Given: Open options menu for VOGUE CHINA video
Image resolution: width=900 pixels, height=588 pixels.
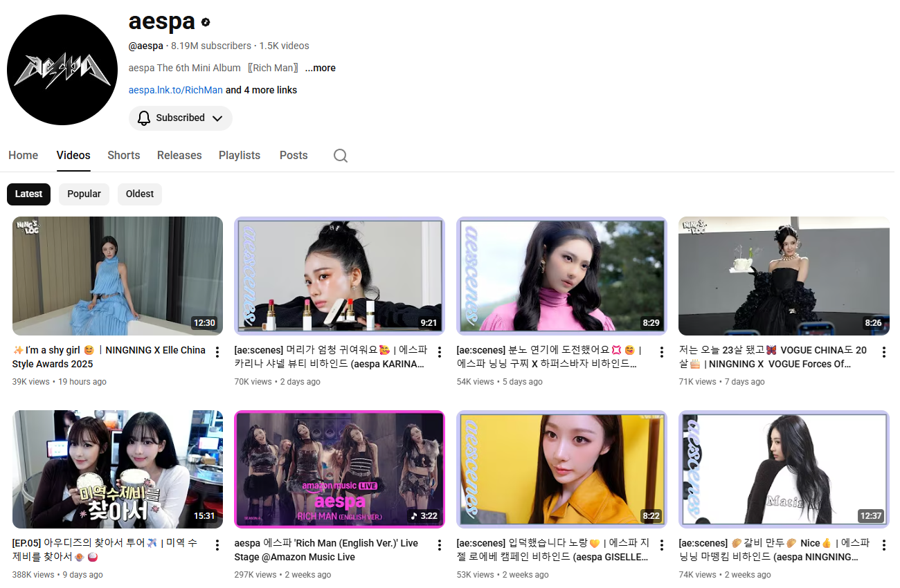Looking at the screenshot, I should [884, 352].
